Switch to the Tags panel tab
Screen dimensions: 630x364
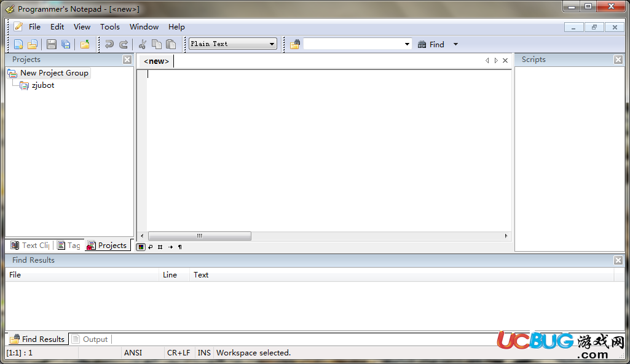tap(69, 245)
